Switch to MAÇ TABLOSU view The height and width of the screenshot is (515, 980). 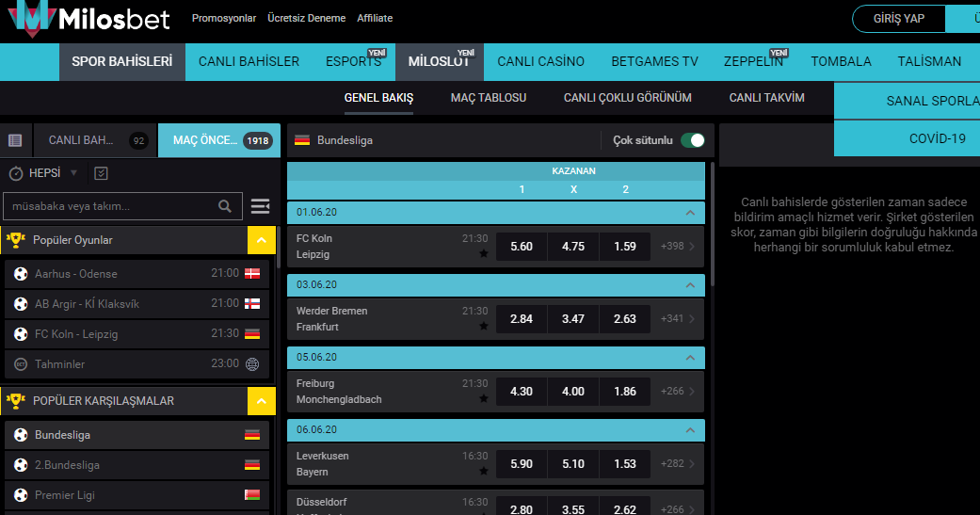[x=489, y=98]
